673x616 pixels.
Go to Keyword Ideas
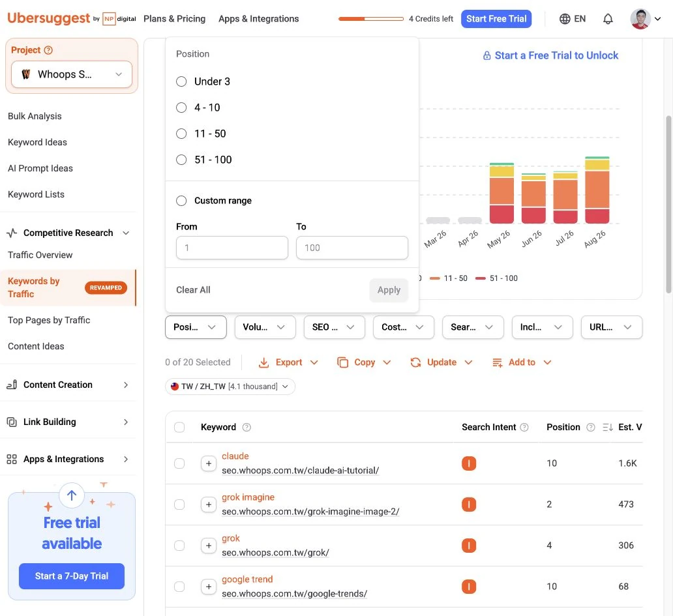pos(37,142)
